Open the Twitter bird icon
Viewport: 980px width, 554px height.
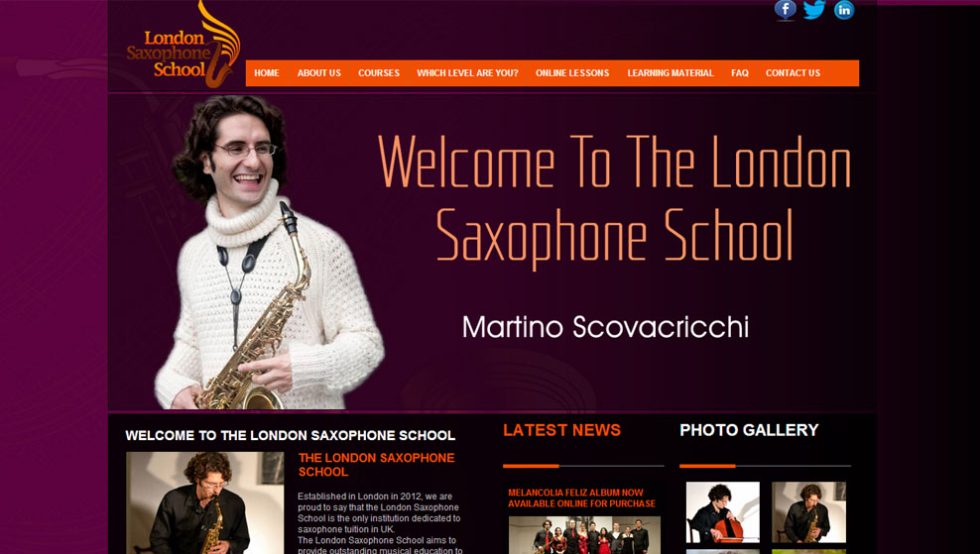click(814, 10)
